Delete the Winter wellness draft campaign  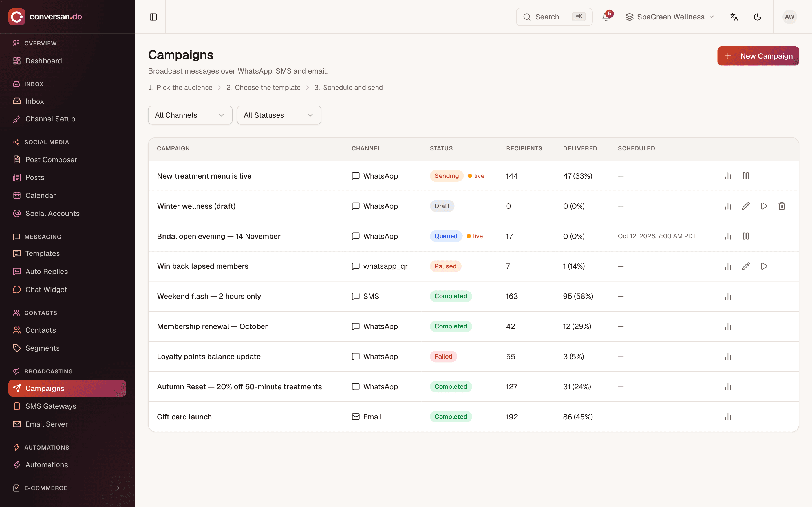(x=782, y=206)
